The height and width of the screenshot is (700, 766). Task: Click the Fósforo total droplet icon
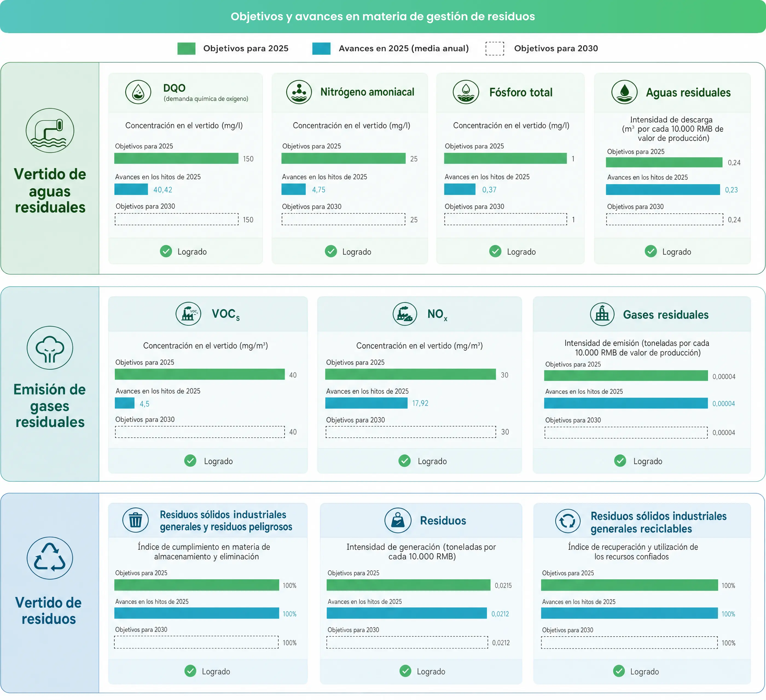coord(466,92)
